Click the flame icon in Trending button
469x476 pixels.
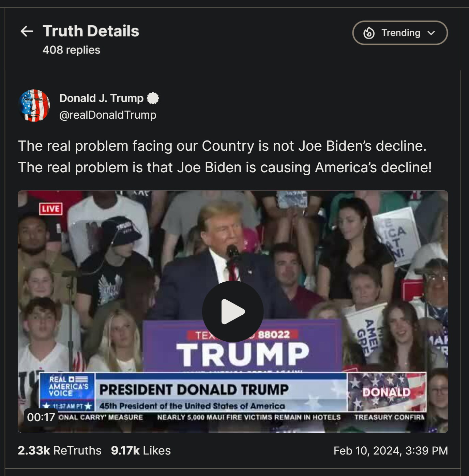pos(369,33)
